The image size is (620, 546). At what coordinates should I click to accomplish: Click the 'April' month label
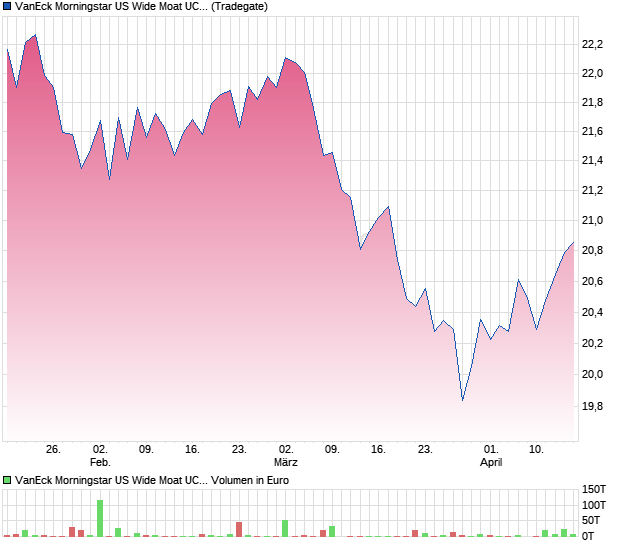(x=491, y=462)
